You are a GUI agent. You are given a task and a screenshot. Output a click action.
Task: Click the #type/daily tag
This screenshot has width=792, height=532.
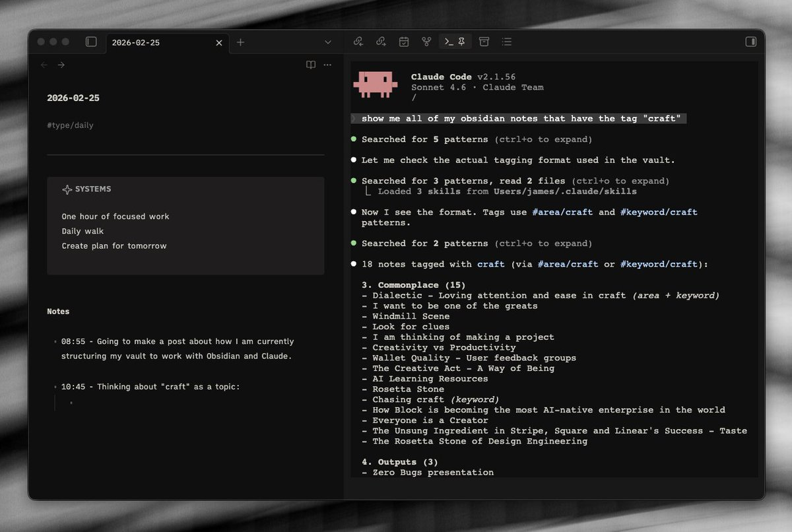pyautogui.click(x=70, y=125)
